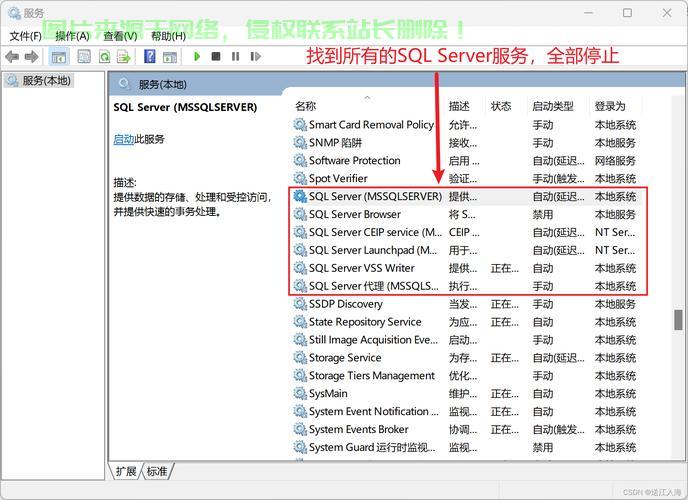Stop the service with square icon
This screenshot has height=500, width=688.
pyautogui.click(x=216, y=56)
